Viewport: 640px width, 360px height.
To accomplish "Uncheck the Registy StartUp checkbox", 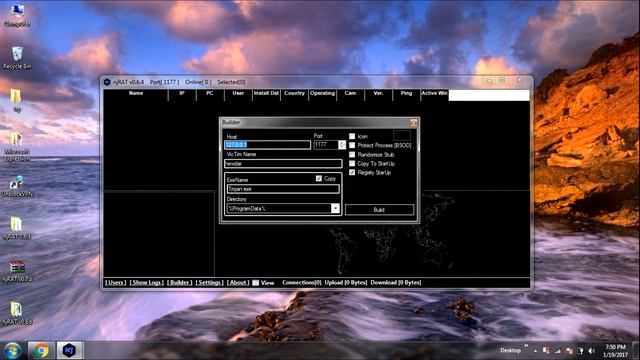I will pyautogui.click(x=352, y=173).
